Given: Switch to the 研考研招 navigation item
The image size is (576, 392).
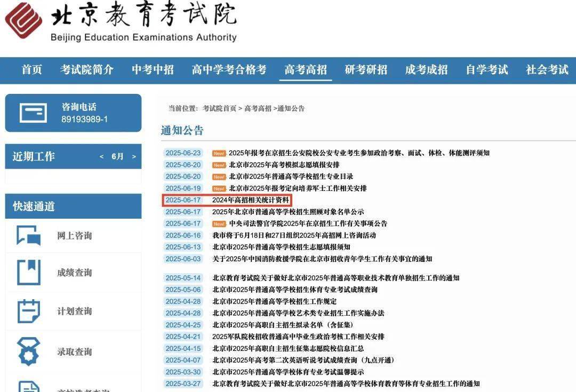Looking at the screenshot, I should coord(366,69).
